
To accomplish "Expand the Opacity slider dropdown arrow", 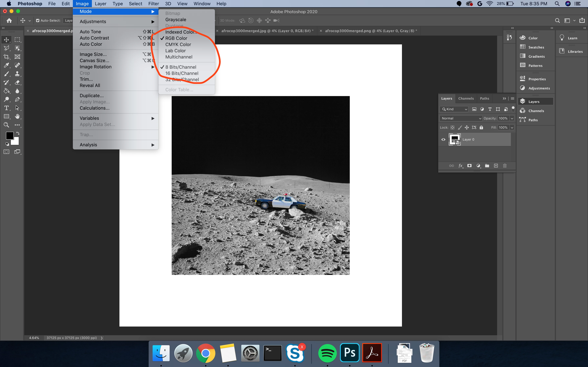I will pyautogui.click(x=512, y=118).
